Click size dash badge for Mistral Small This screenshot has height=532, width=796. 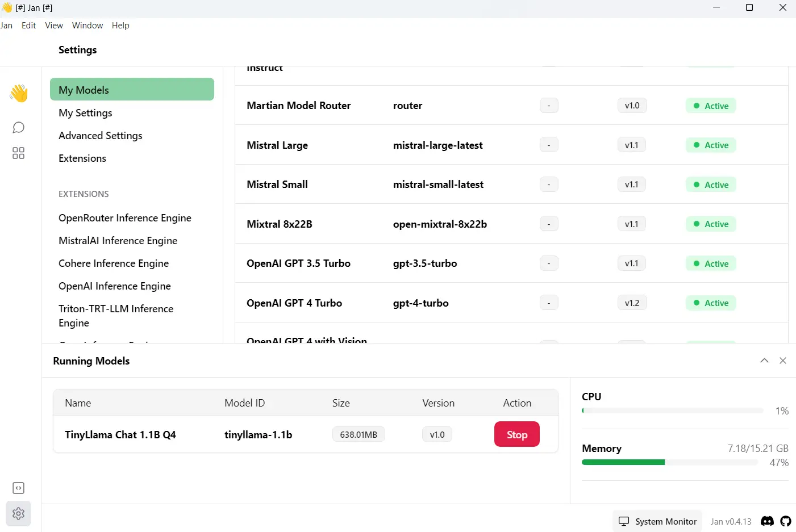[x=549, y=185]
